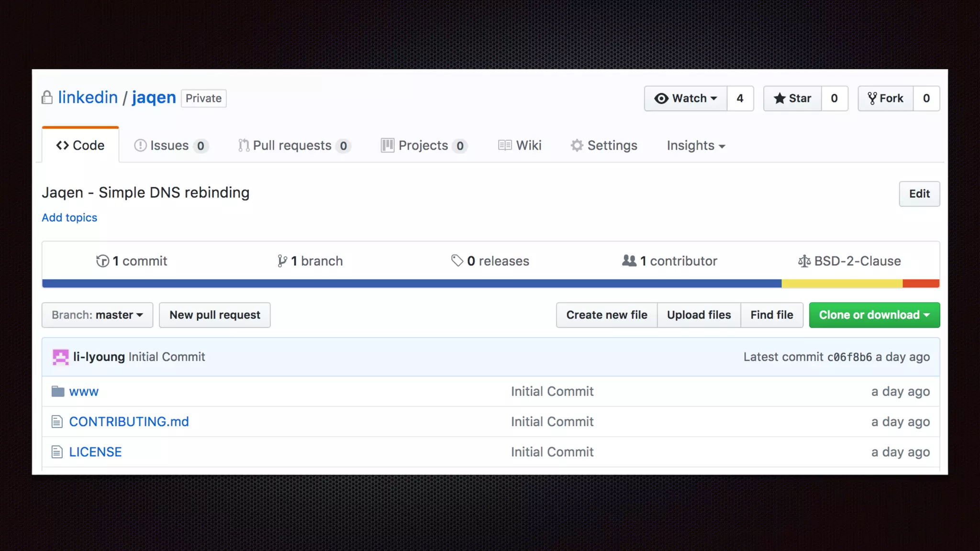Switch to the Issues tab
The width and height of the screenshot is (980, 551).
(x=170, y=145)
